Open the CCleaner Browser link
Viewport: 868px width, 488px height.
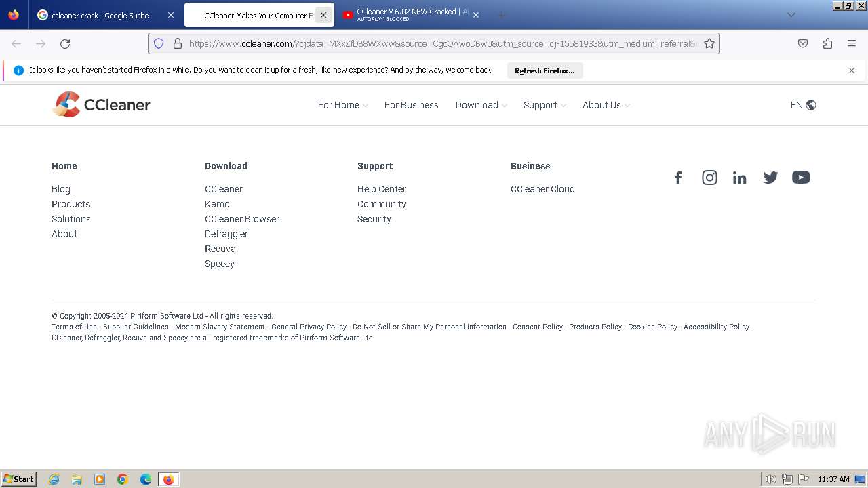point(242,219)
